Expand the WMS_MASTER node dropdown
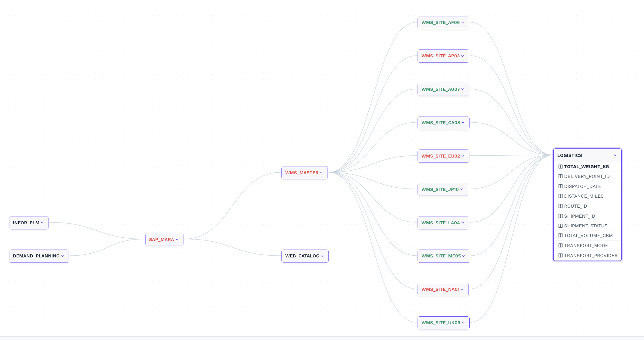This screenshot has height=340, width=644. tap(322, 173)
